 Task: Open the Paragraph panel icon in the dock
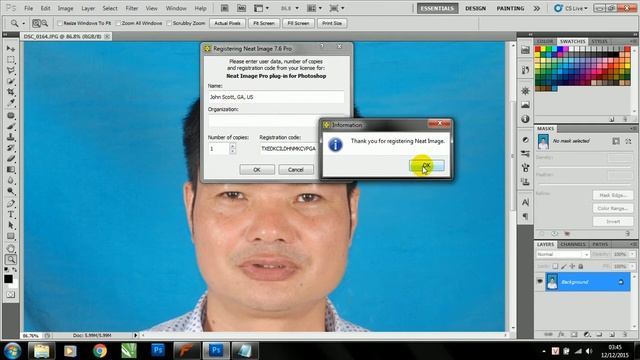click(525, 216)
